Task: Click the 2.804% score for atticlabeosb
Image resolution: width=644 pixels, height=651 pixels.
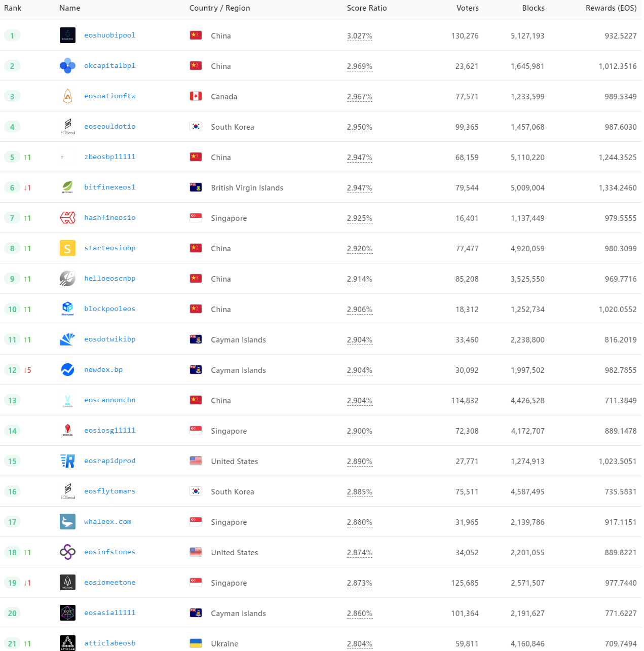Action: [x=360, y=644]
